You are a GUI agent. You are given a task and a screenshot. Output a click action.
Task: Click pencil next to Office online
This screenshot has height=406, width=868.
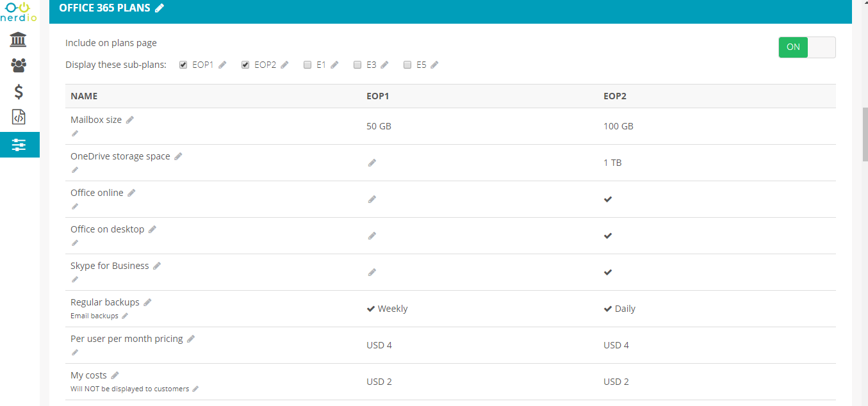coord(131,193)
